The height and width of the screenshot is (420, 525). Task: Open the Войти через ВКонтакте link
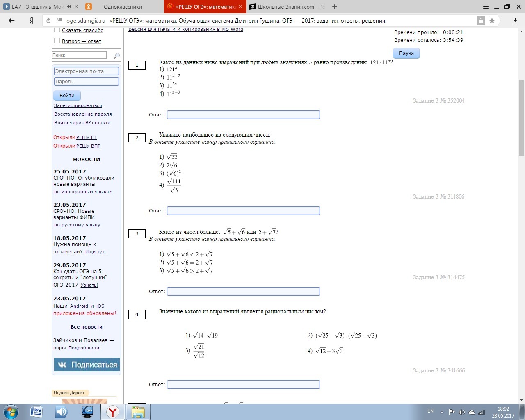point(82,123)
